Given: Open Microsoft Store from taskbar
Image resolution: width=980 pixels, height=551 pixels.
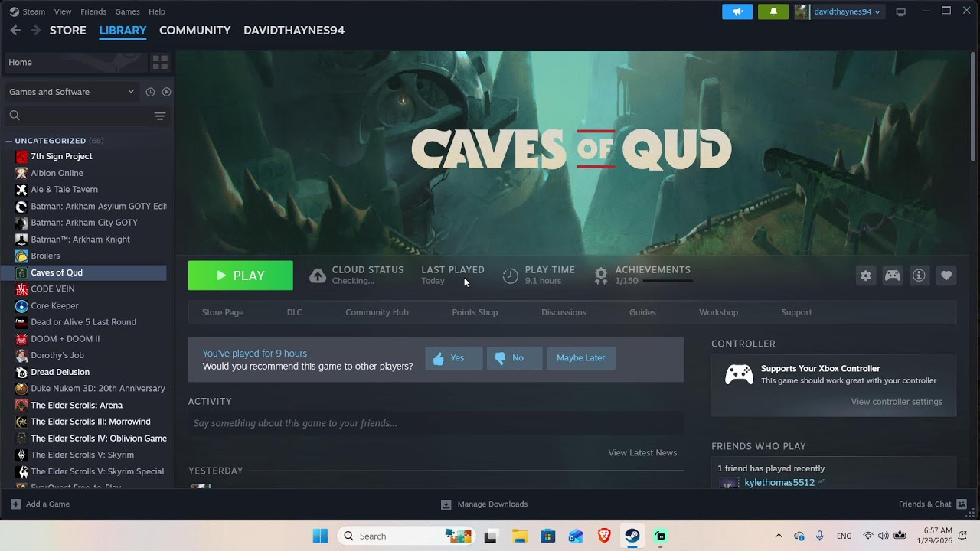Looking at the screenshot, I should point(547,536).
